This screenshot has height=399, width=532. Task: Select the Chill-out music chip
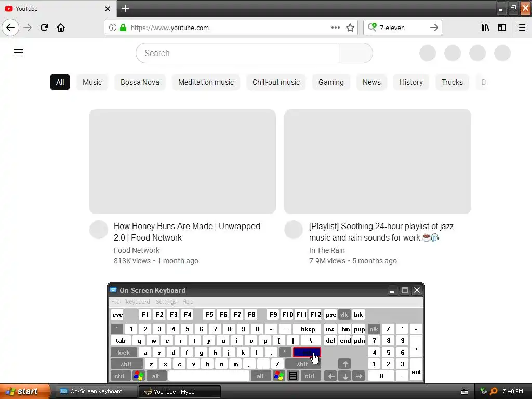click(276, 82)
